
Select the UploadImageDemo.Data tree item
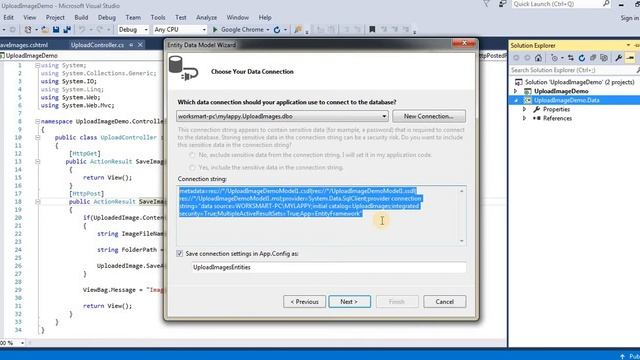pos(567,100)
